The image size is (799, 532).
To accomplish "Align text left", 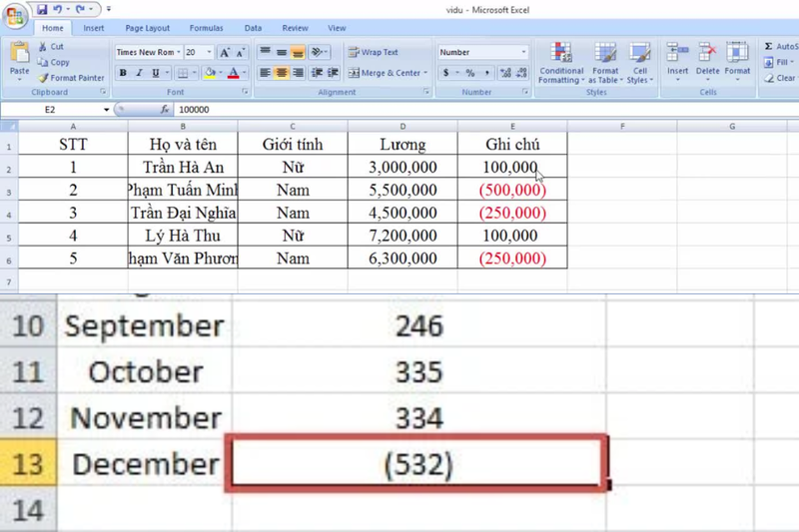I will click(265, 73).
